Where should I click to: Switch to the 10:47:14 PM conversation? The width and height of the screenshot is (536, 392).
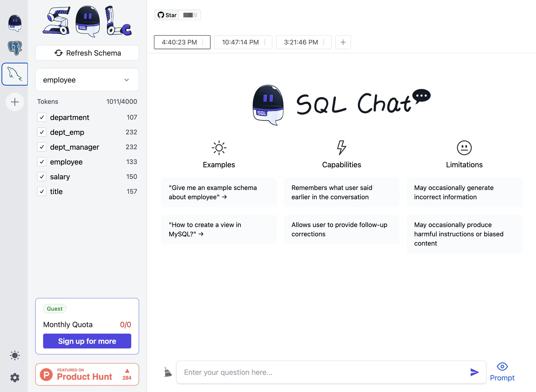pos(240,42)
